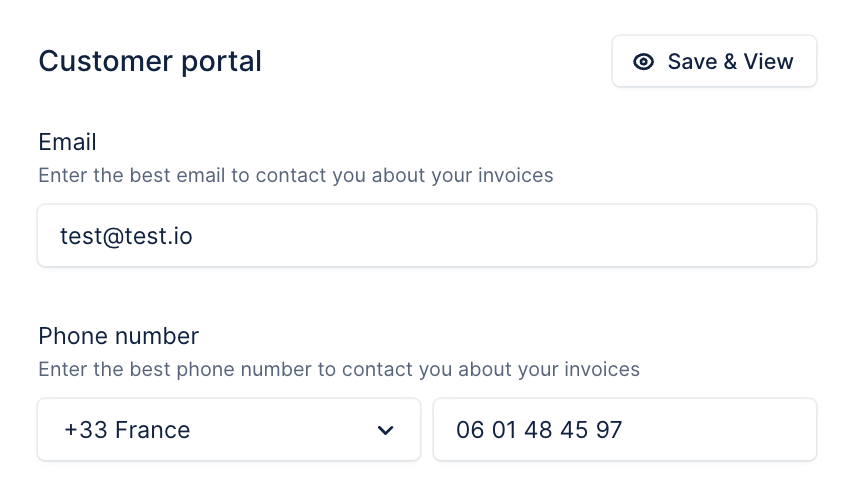This screenshot has height=502, width=858.
Task: Click the Save & View button
Action: pyautogui.click(x=714, y=61)
